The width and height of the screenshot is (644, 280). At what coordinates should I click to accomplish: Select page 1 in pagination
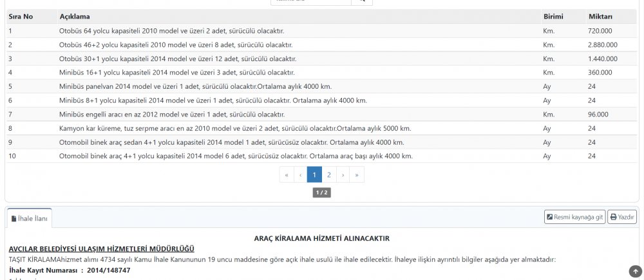(314, 174)
